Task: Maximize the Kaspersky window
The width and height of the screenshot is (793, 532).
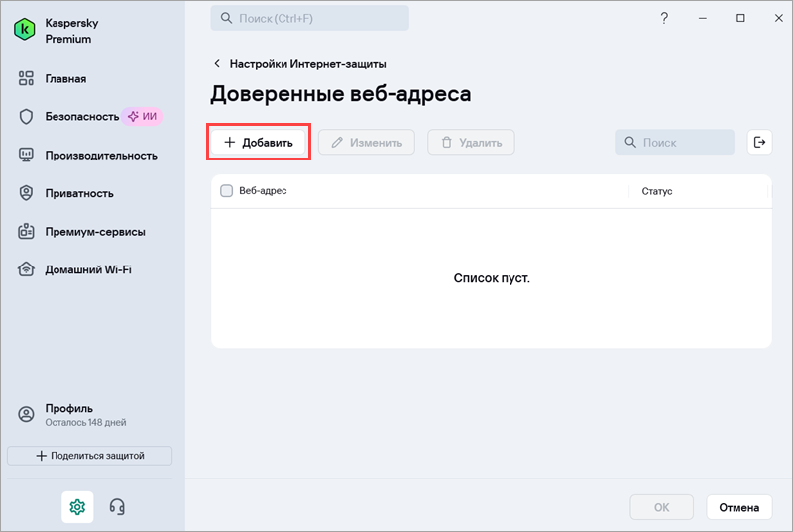Action: 740,18
